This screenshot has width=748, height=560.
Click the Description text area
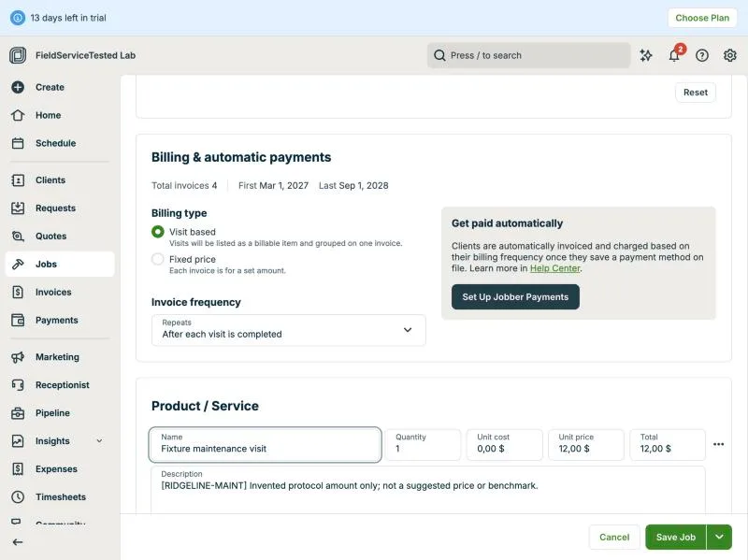click(x=428, y=490)
